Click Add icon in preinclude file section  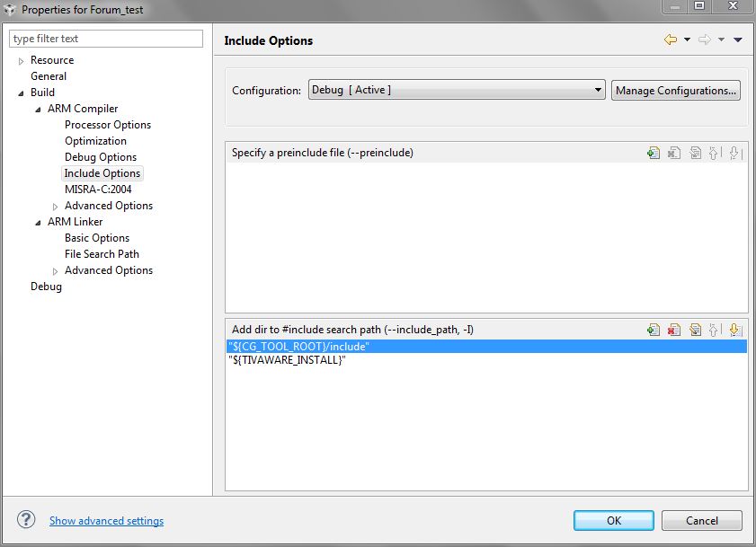tap(654, 154)
